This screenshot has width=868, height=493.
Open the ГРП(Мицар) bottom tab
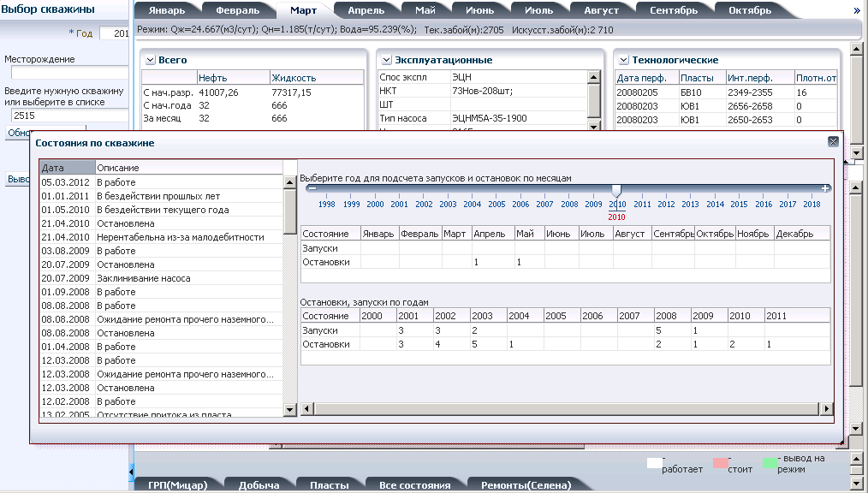pos(177,484)
